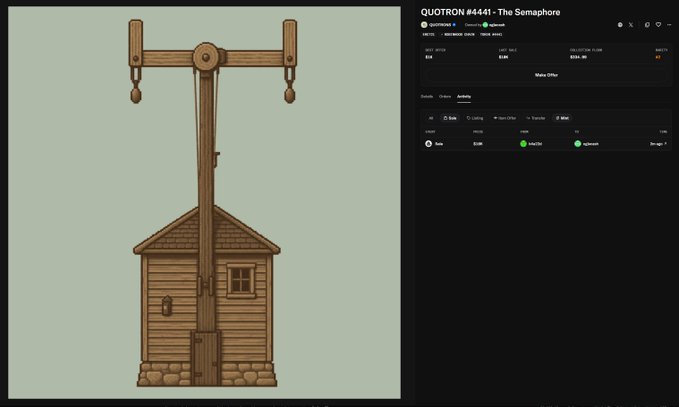Open transaction via arrow beside 2m ago
Screen dimensions: 679x407
[x=666, y=143]
